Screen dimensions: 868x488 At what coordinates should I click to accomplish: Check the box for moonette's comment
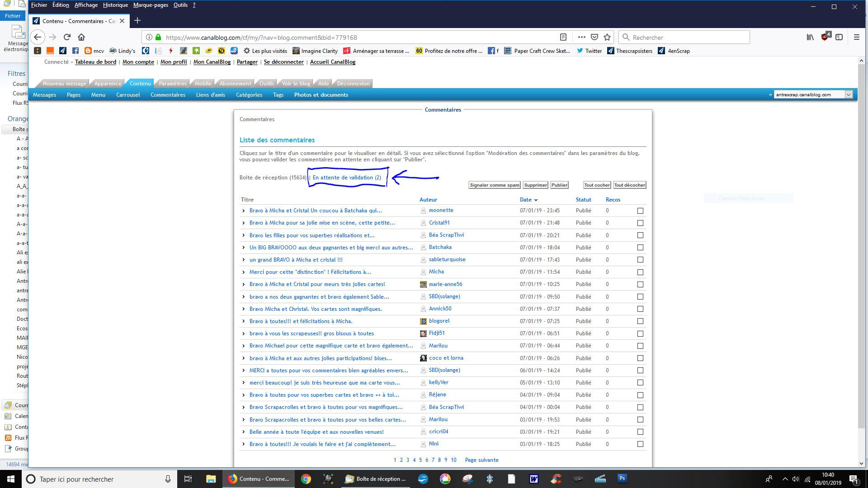point(640,211)
